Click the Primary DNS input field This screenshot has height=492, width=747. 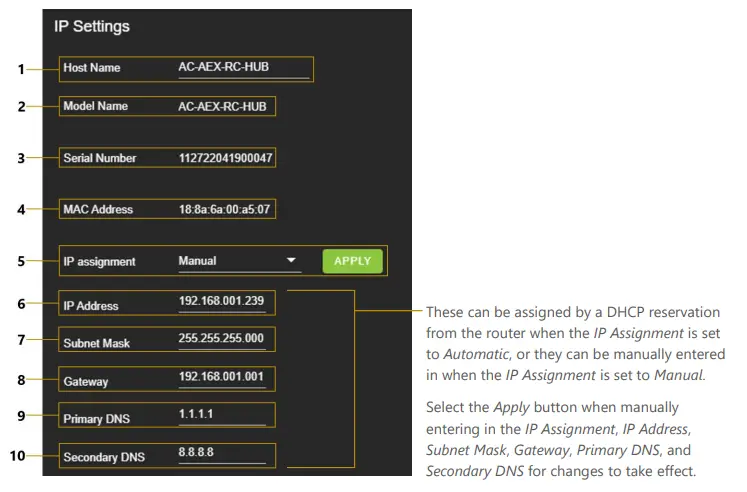[222, 415]
